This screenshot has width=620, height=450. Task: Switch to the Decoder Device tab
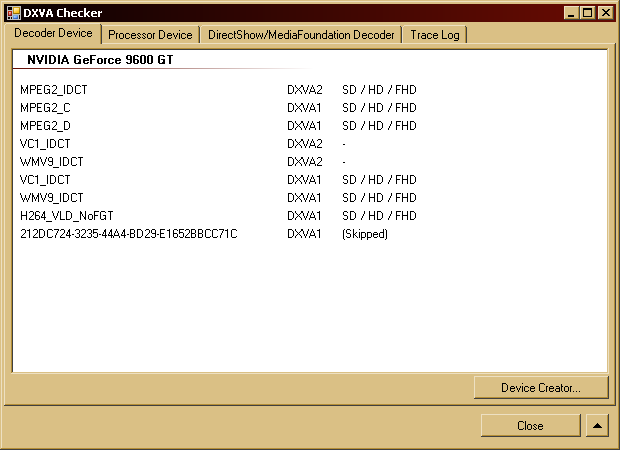tap(53, 33)
